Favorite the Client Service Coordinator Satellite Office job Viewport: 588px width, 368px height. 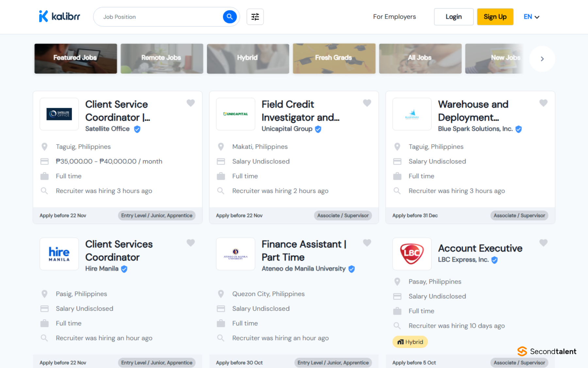[x=191, y=103]
